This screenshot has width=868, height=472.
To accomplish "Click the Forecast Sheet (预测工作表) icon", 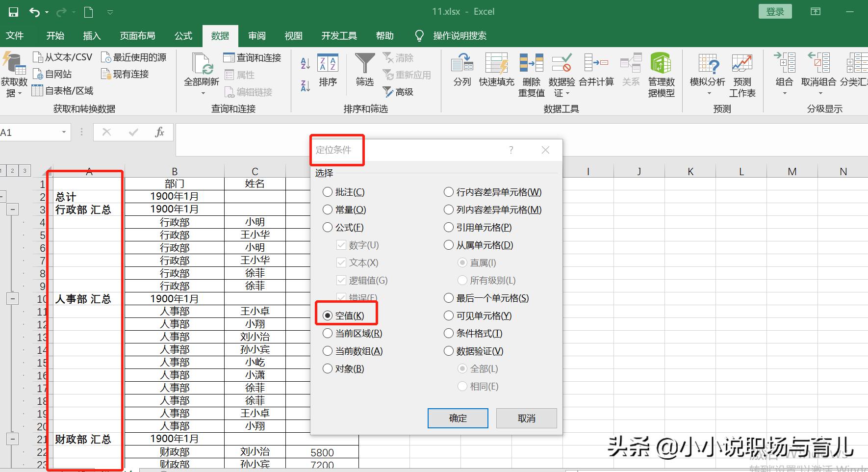I will click(742, 74).
